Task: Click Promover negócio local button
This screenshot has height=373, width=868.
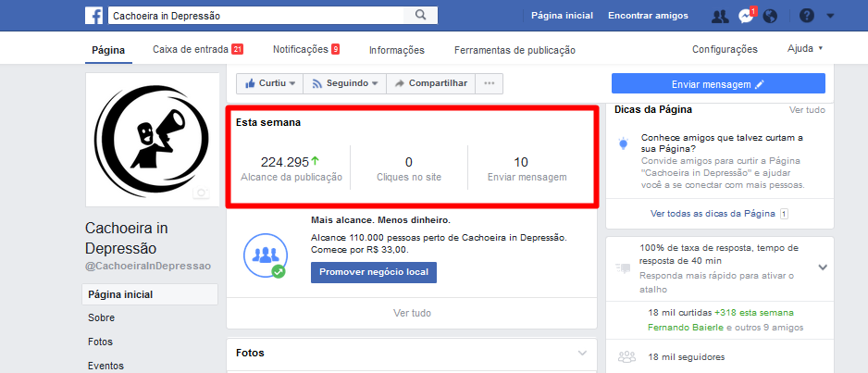Action: pos(374,272)
